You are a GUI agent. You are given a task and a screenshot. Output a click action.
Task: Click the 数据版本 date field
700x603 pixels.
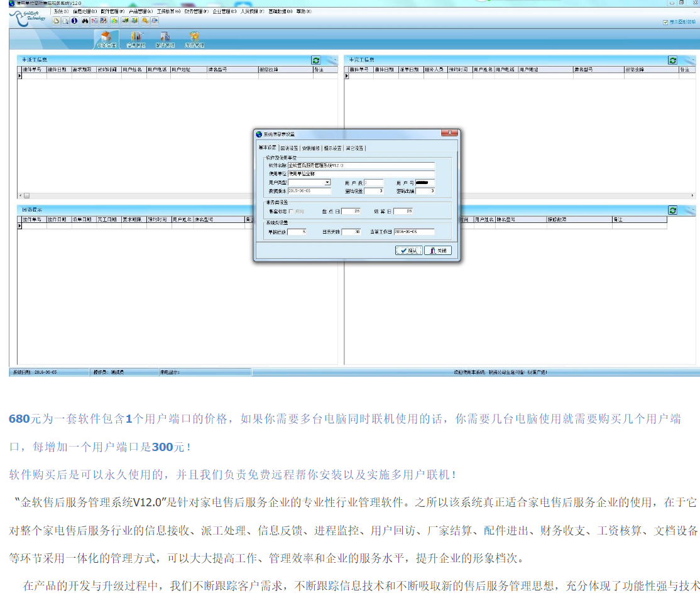(x=309, y=191)
